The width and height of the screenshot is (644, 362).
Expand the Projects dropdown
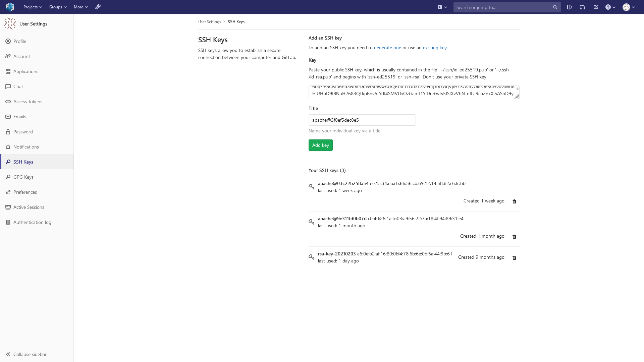click(33, 7)
